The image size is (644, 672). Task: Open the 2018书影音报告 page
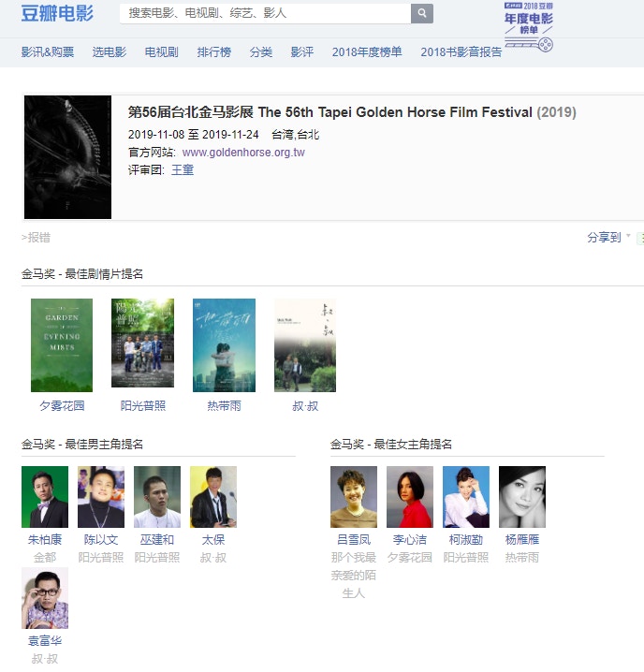click(x=461, y=52)
